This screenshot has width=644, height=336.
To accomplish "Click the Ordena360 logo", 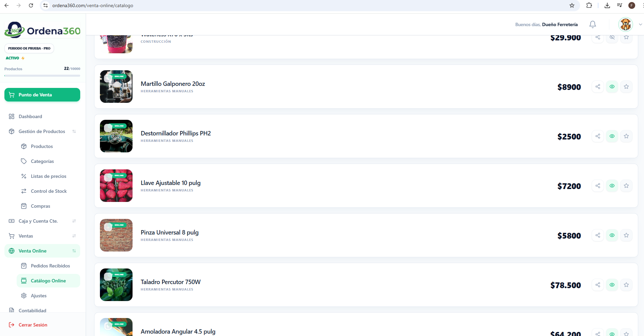I will (42, 30).
